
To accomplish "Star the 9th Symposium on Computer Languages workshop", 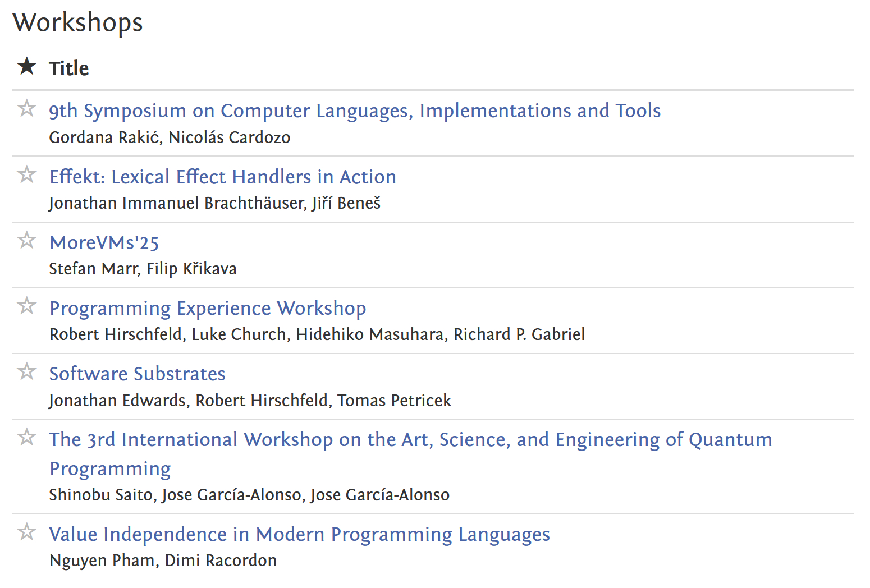I will (26, 108).
